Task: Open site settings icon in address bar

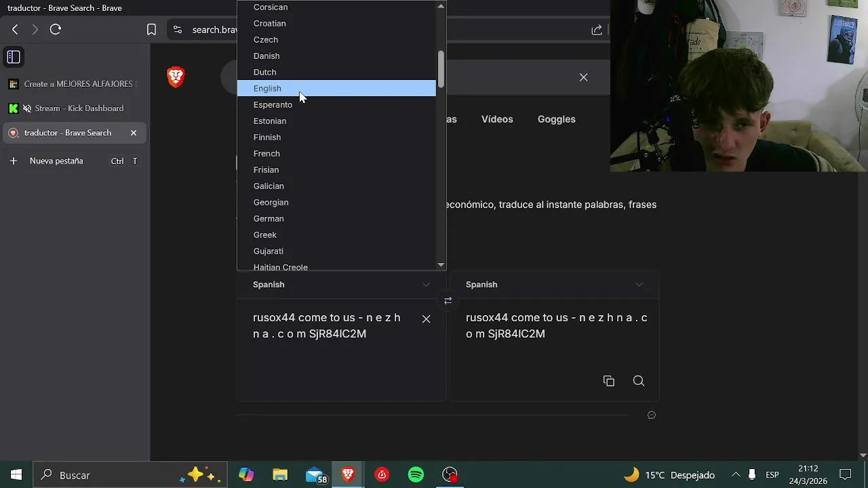Action: [x=178, y=29]
